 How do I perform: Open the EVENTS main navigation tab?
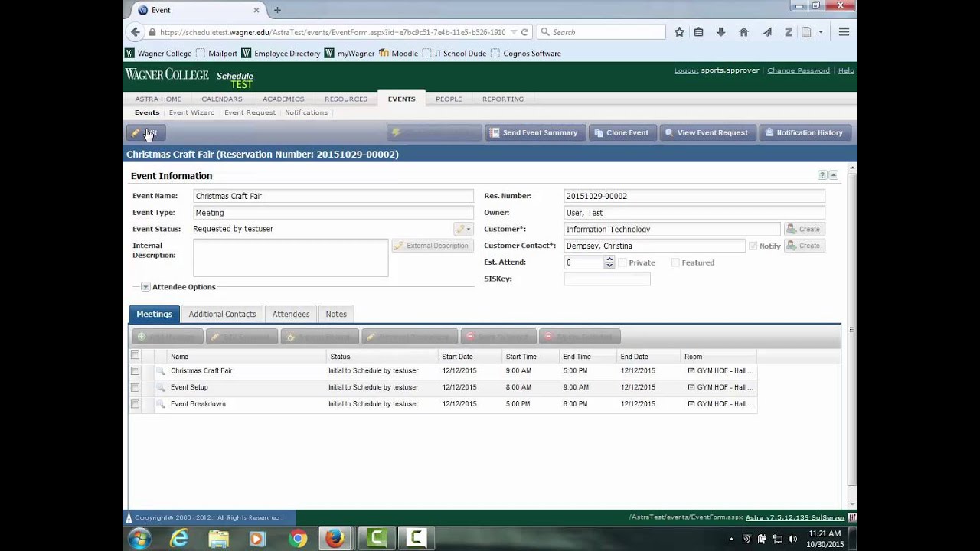click(401, 99)
